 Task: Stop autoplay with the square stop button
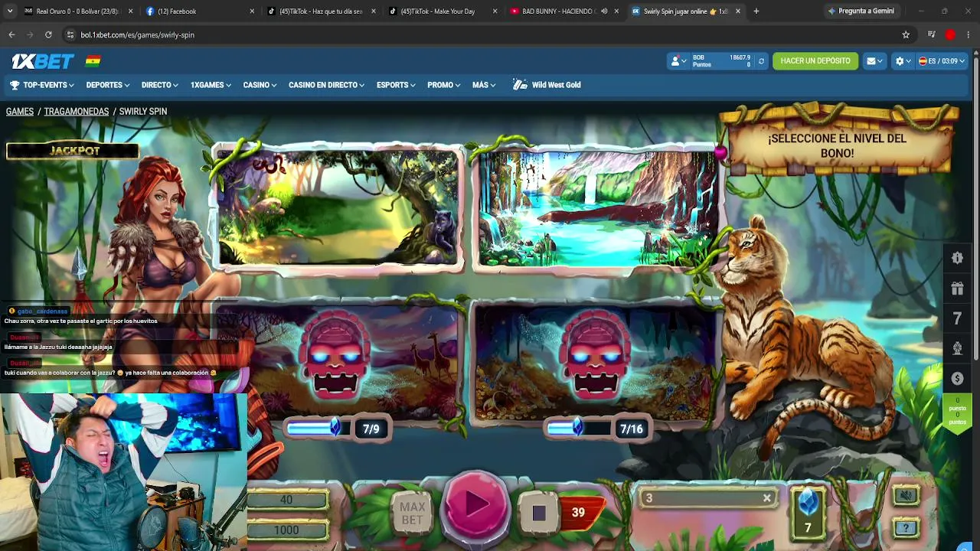click(x=539, y=513)
